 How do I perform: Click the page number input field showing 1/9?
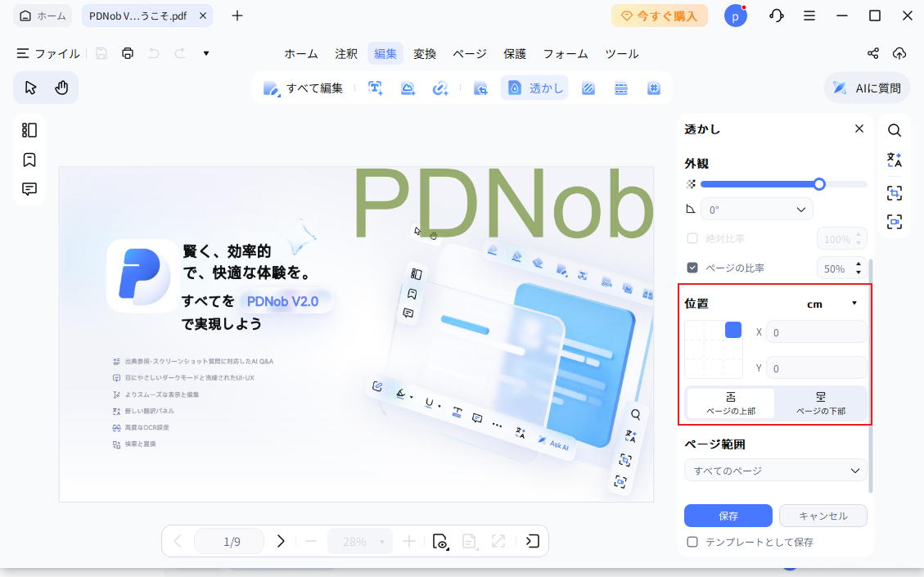[229, 541]
